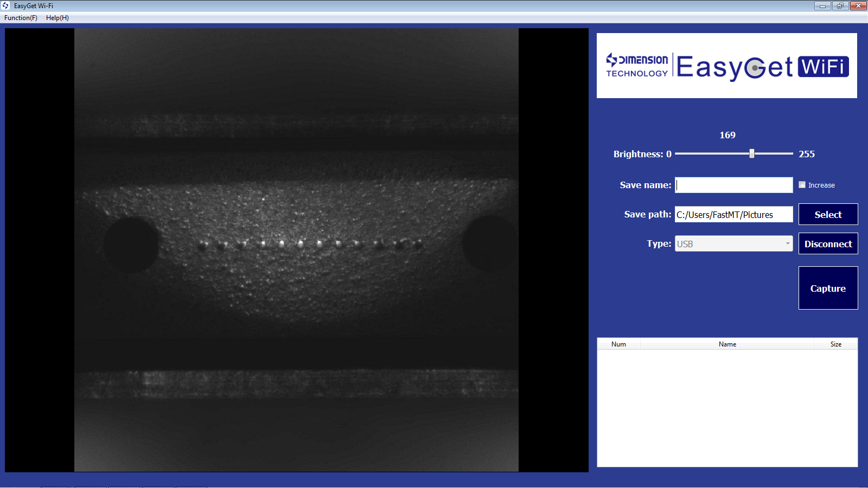This screenshot has width=868, height=488.
Task: Open the Type USB dropdown
Action: [x=733, y=243]
